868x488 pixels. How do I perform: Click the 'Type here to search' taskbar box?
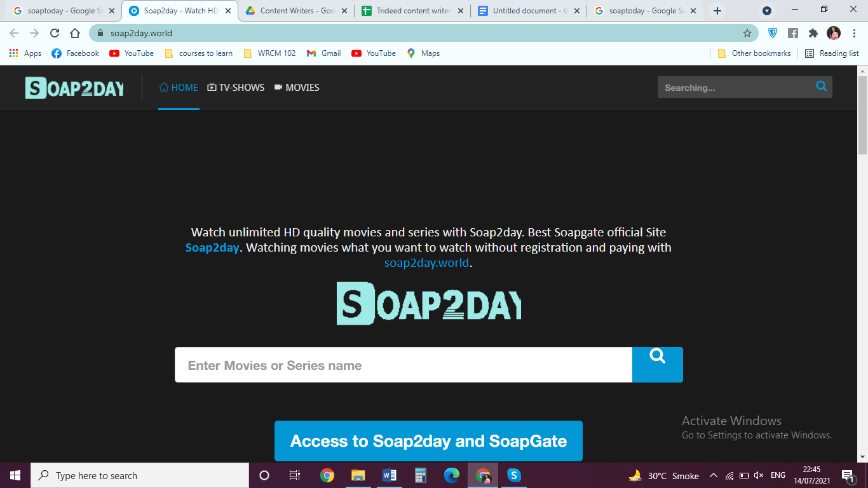(x=140, y=475)
